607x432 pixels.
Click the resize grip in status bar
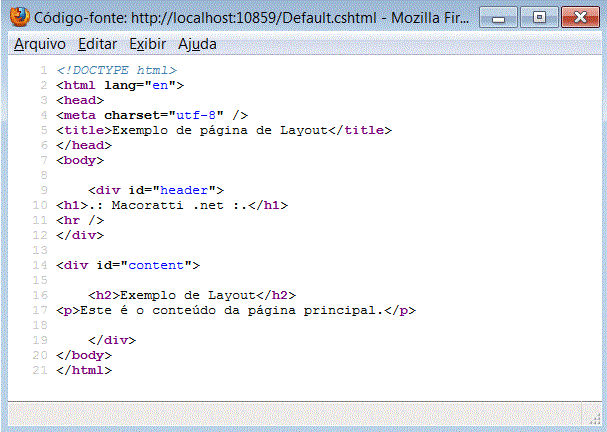tap(595, 418)
